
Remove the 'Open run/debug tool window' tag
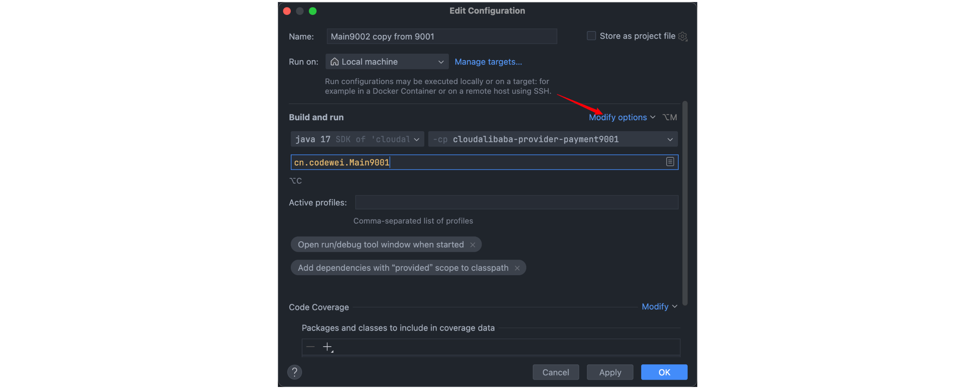[473, 245]
